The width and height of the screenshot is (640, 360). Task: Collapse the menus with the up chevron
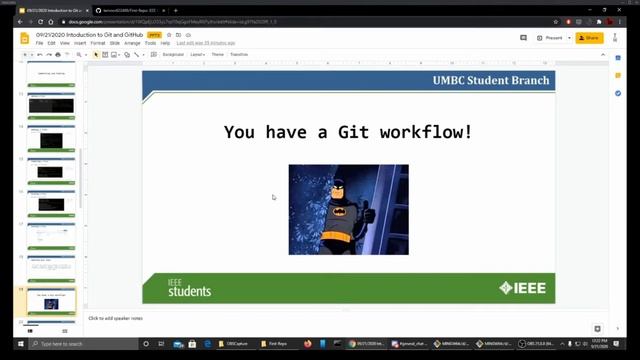(603, 55)
